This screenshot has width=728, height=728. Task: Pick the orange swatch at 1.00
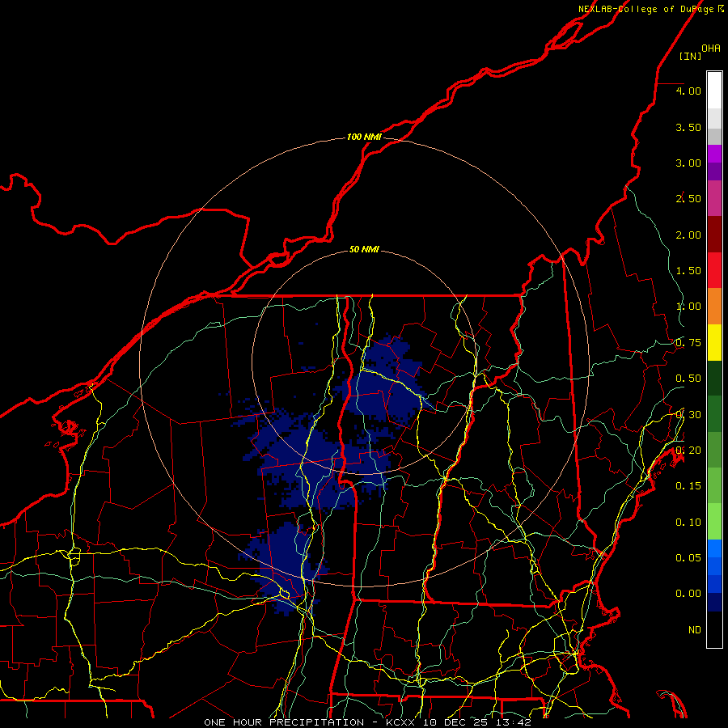(714, 306)
